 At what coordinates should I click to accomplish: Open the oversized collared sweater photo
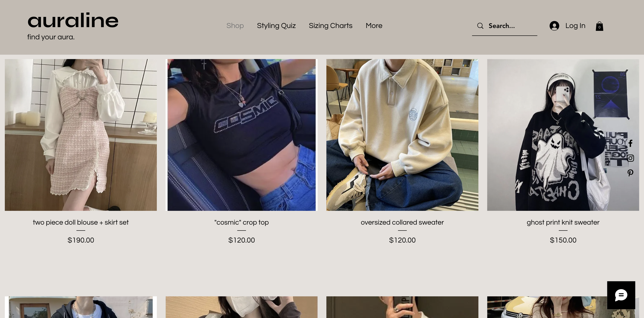(402, 135)
